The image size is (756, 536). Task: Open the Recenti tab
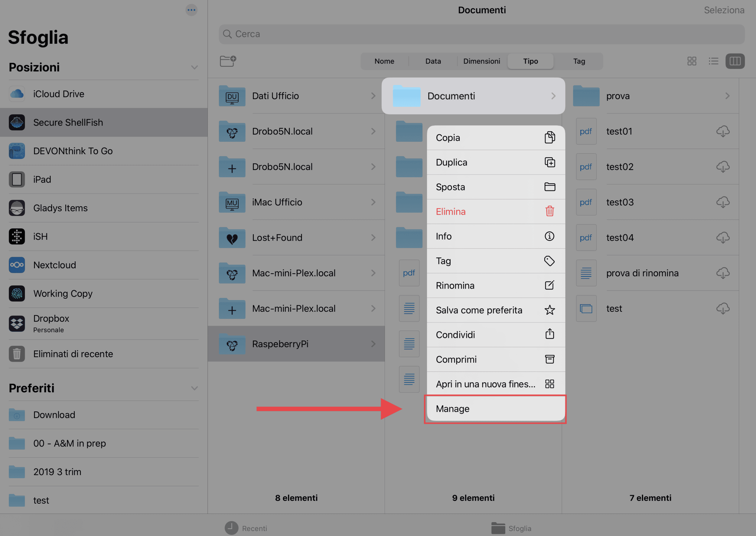click(x=246, y=528)
